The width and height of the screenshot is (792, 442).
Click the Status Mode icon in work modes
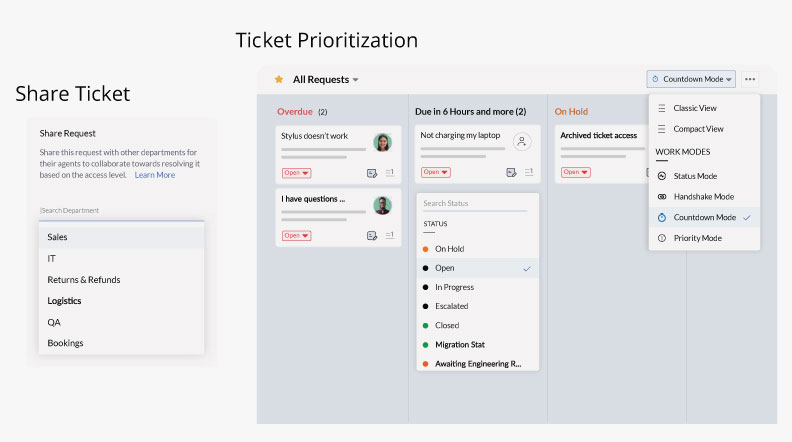(x=662, y=176)
